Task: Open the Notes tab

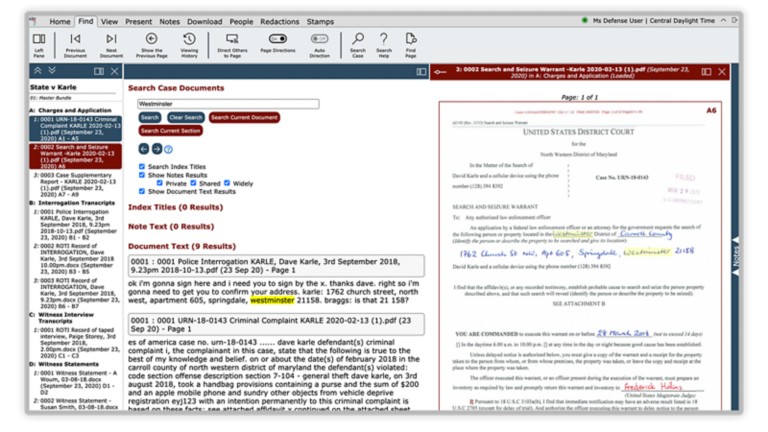Action: (x=169, y=22)
